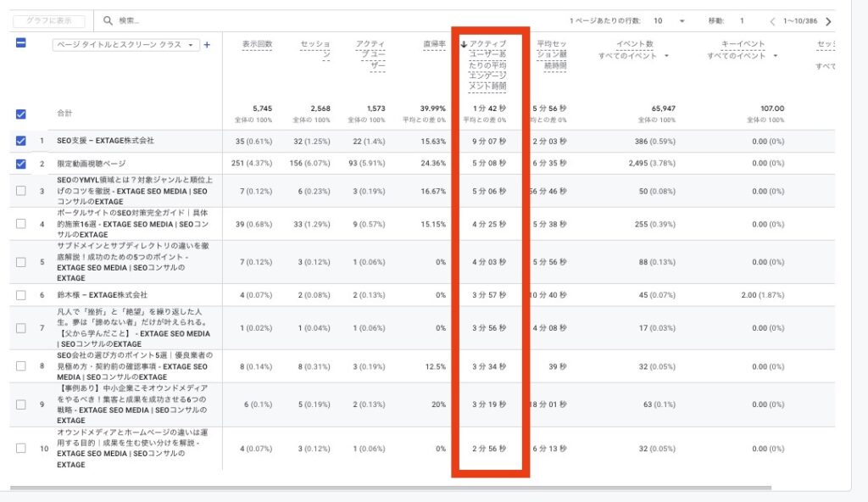Screen dimensions: 868x502
Task: Uncheck the 合計 totals row checkbox
Action: pyautogui.click(x=21, y=114)
